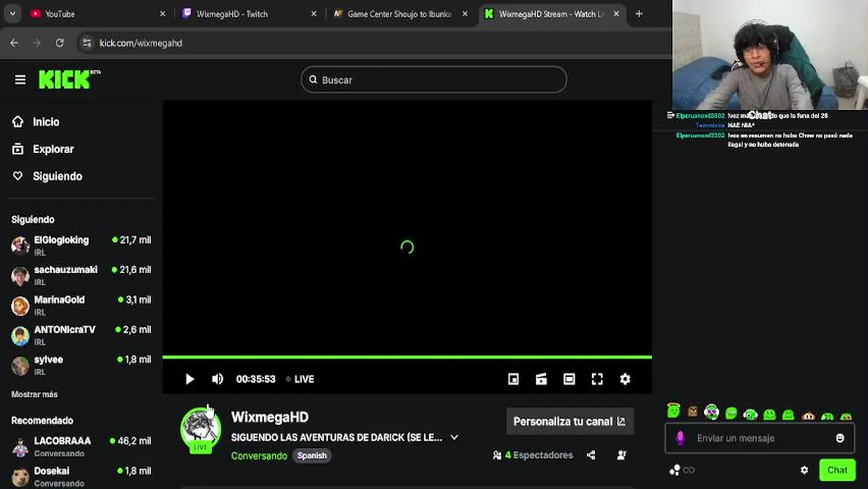The image size is (868, 489).
Task: Expand followed list with Mostrar más
Action: [34, 395]
